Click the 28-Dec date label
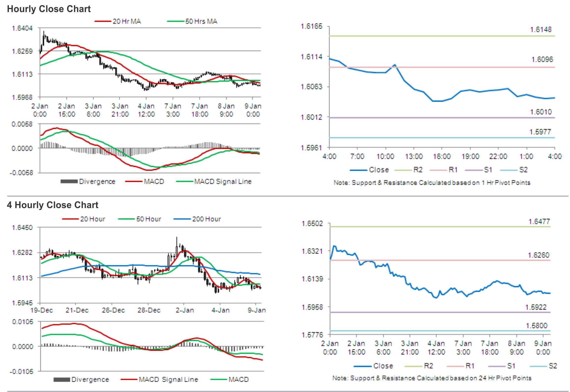570x392 pixels. 149,310
